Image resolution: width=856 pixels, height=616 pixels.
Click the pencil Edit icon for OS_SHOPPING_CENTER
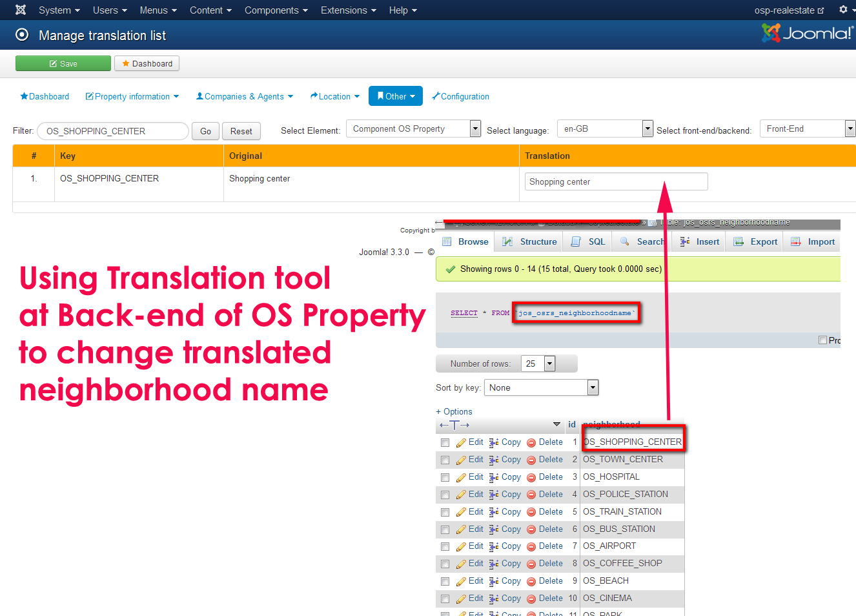point(461,442)
